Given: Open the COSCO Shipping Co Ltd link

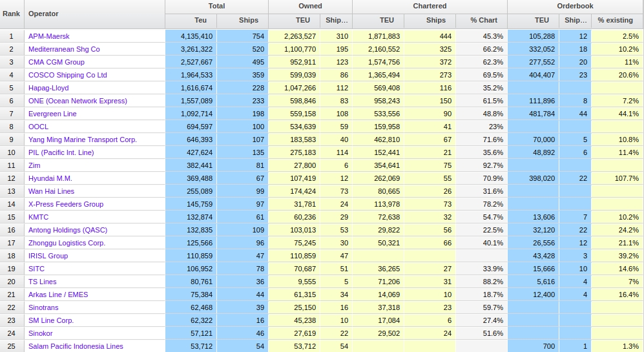Looking at the screenshot, I should [x=67, y=75].
